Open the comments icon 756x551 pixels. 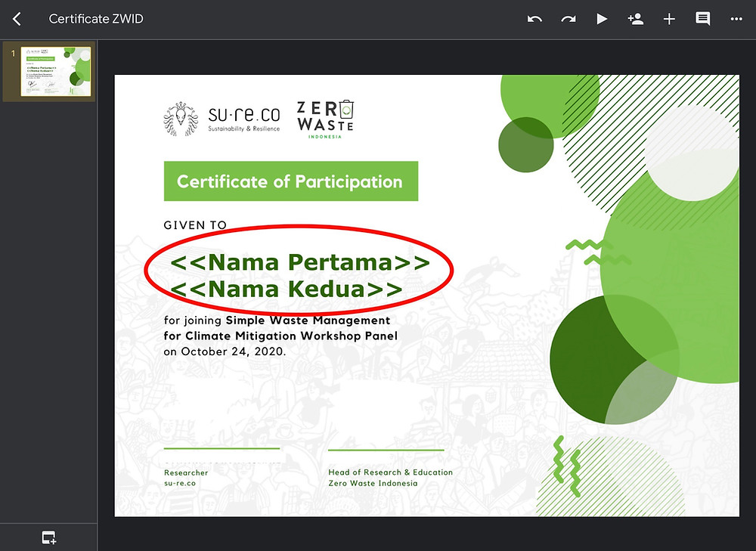(x=702, y=20)
